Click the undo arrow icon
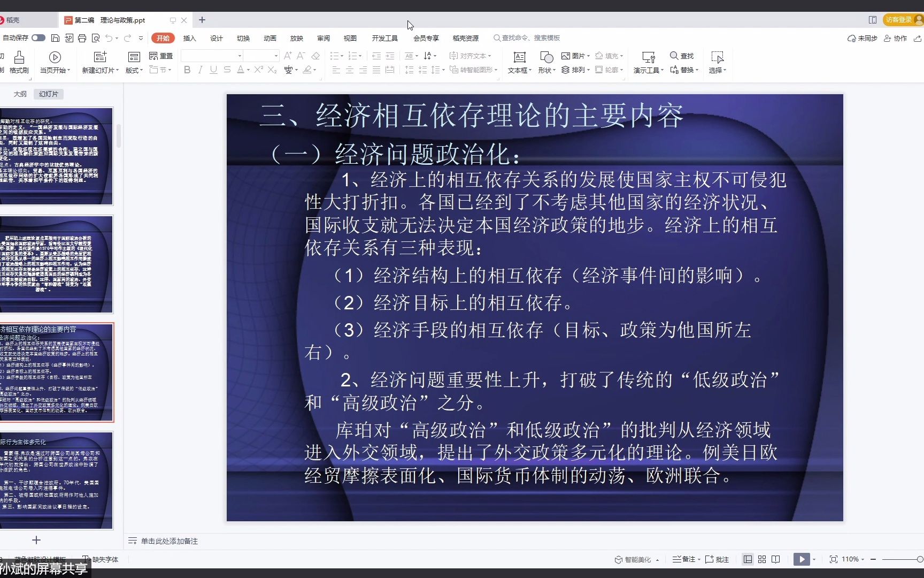924x578 pixels. [109, 38]
